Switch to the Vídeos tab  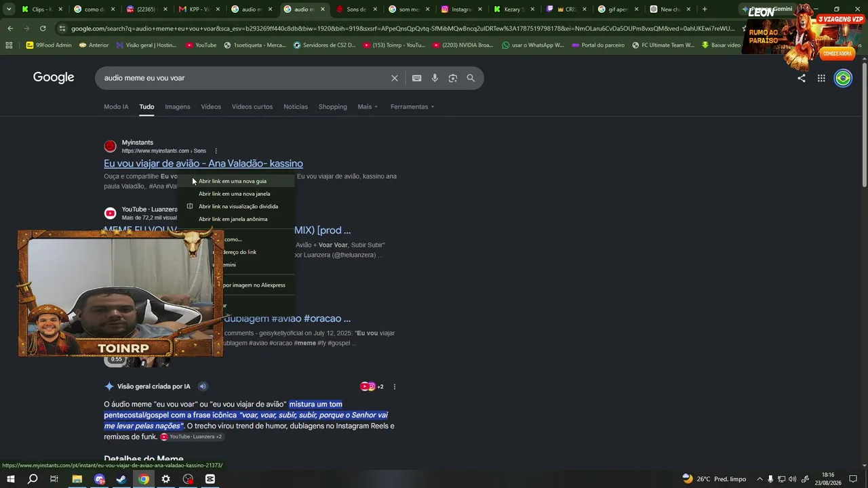211,106
